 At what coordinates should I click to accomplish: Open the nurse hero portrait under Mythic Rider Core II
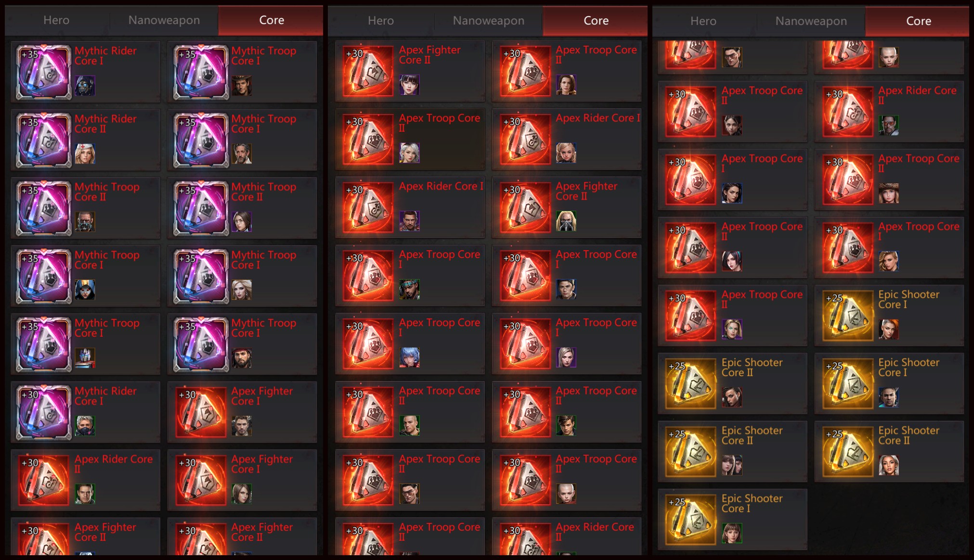point(85,154)
